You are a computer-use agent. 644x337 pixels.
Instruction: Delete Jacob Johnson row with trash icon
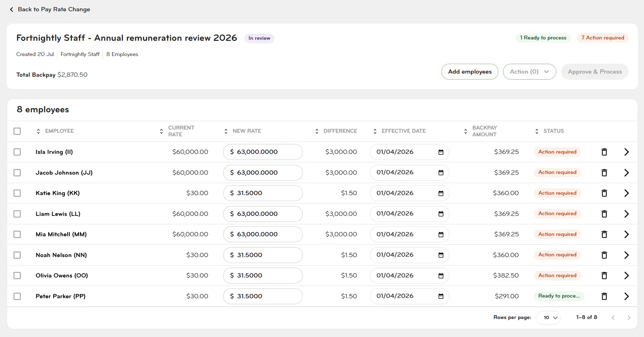pyautogui.click(x=604, y=173)
